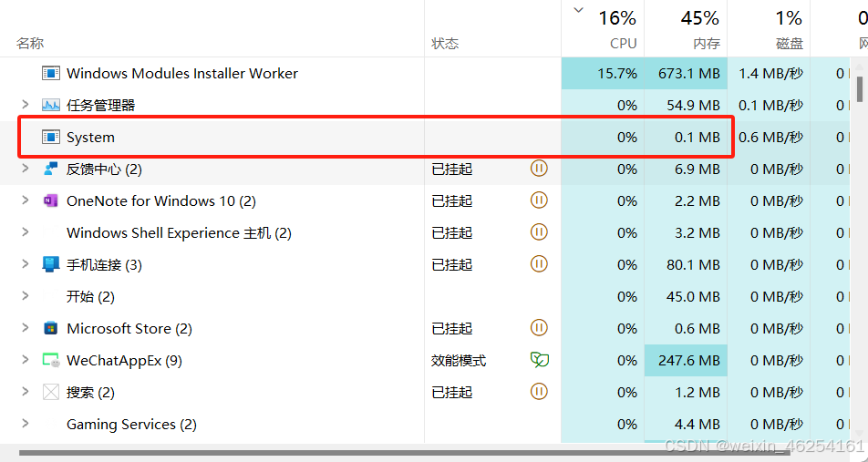Expand the 反馈中心 (2) process group
This screenshot has width=868, height=462.
click(x=25, y=168)
